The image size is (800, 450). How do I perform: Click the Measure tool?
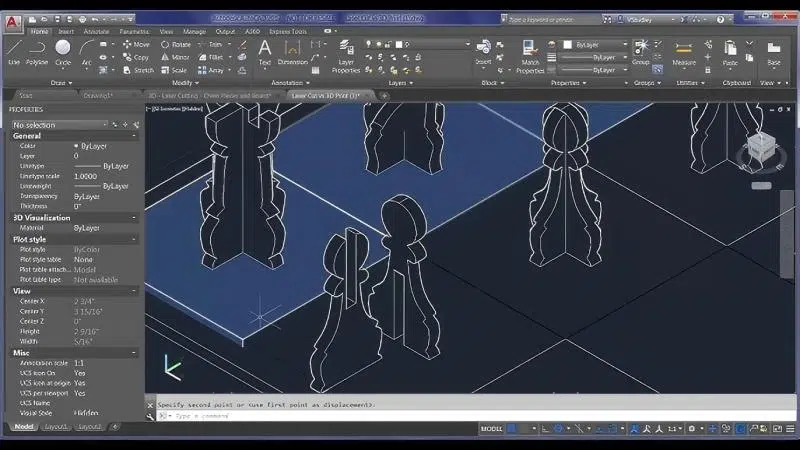click(684, 53)
